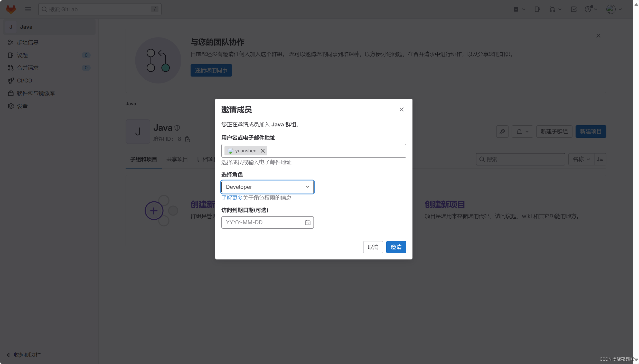Click the Java breadcrumb text
The height and width of the screenshot is (364, 639).
pos(131,104)
